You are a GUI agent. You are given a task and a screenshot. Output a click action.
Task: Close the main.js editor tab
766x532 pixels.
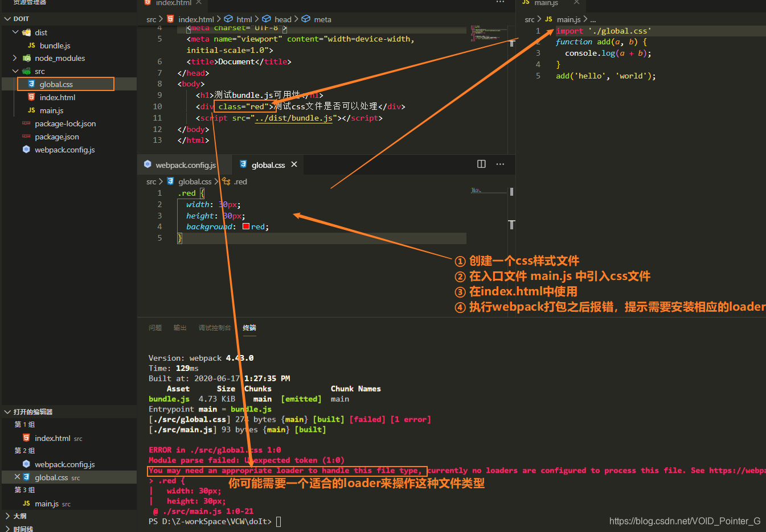(576, 2)
